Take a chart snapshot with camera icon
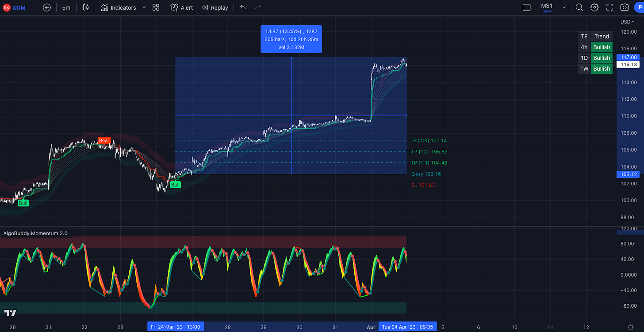This screenshot has width=644, height=332. point(625,8)
